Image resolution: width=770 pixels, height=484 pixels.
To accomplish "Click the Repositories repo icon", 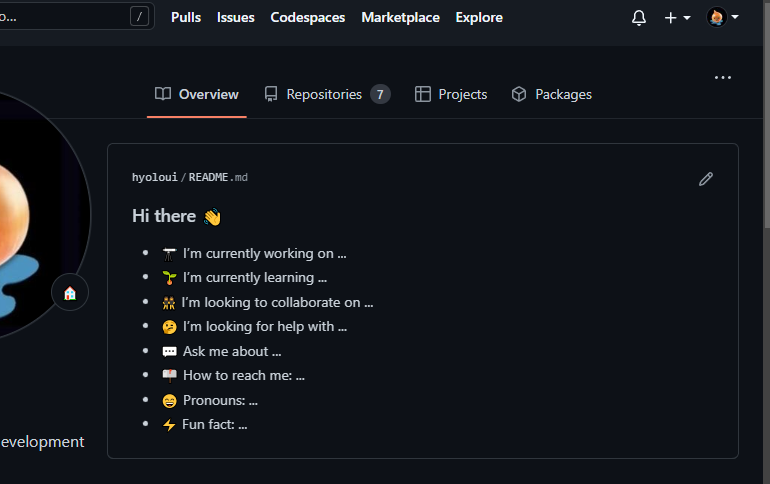I will (271, 94).
